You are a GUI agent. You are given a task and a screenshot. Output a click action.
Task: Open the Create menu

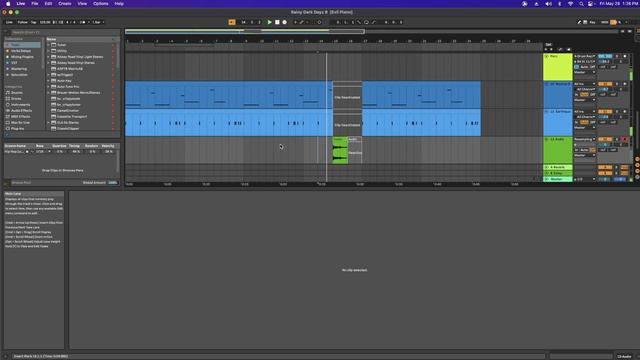[64, 4]
